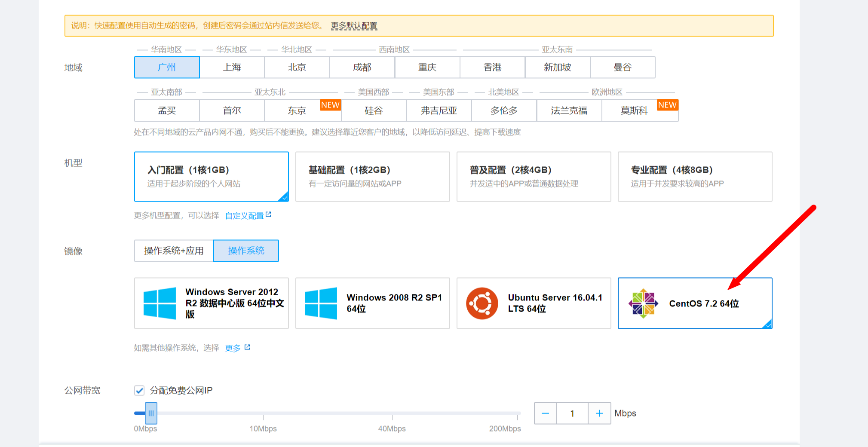Select the 香港 region
The height and width of the screenshot is (447, 868).
click(x=492, y=67)
